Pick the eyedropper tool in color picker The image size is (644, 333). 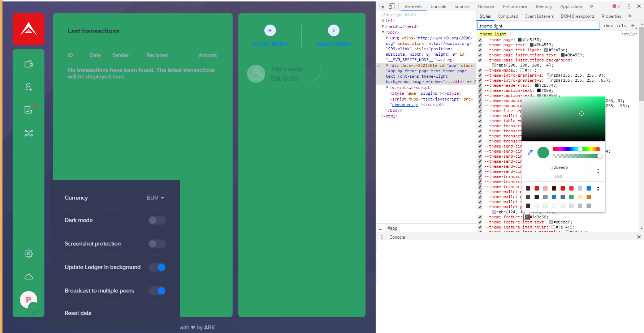coord(530,153)
